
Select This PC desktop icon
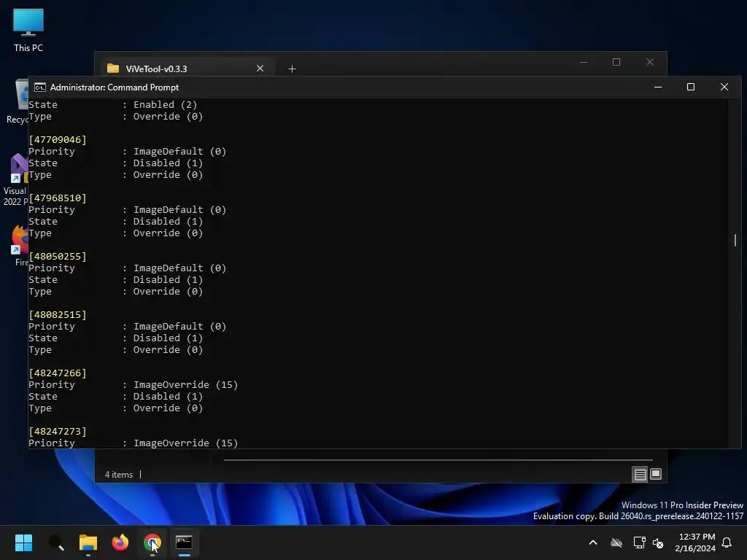coord(28,29)
